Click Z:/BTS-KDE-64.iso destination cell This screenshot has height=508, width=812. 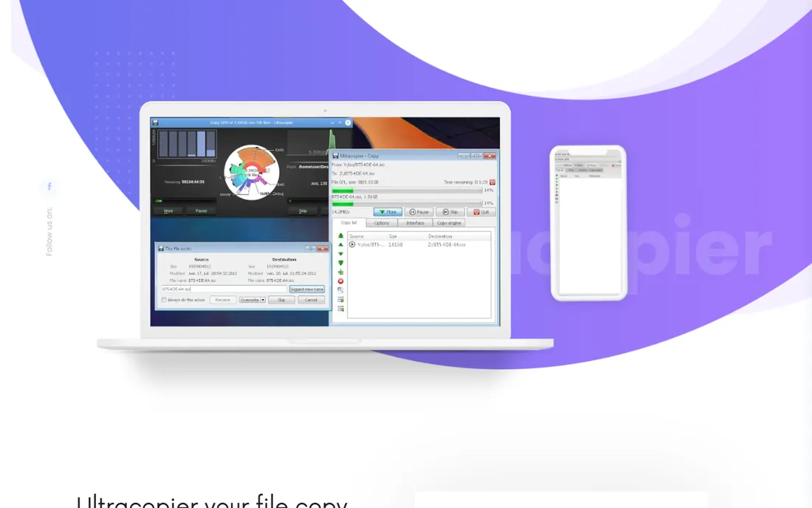point(447,244)
